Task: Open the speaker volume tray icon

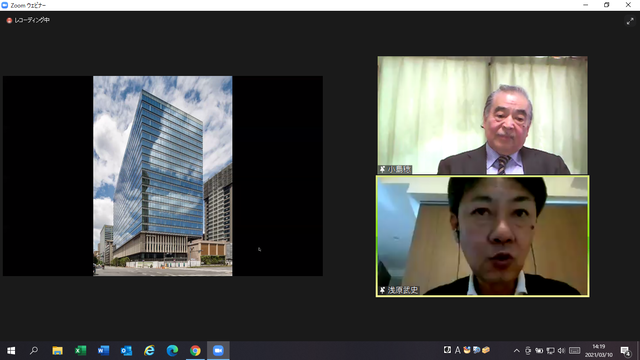Action: (x=561, y=351)
